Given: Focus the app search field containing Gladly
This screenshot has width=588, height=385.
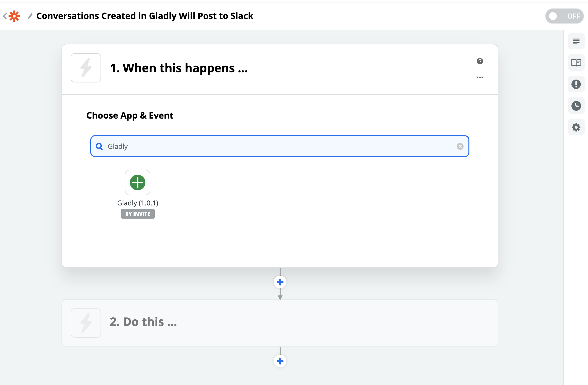Looking at the screenshot, I should click(280, 146).
